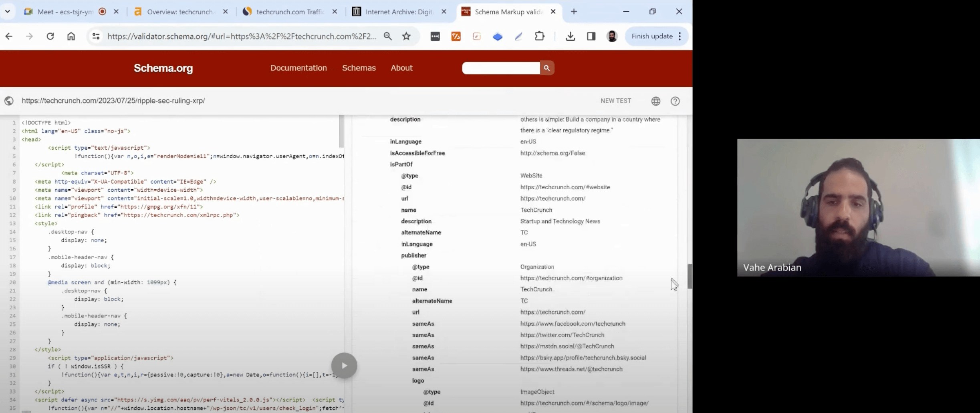This screenshot has height=413, width=980.
Task: Click the Schema.org logo in the header
Action: [163, 68]
